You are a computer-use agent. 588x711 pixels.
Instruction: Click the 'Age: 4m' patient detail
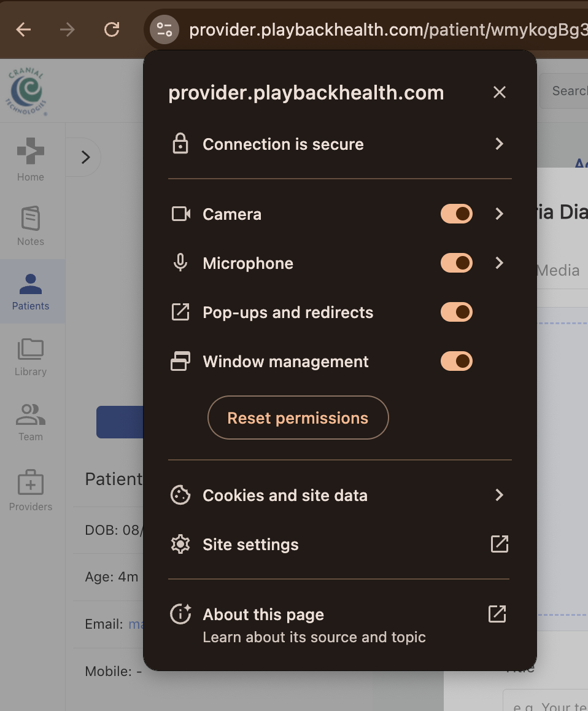[x=112, y=577]
